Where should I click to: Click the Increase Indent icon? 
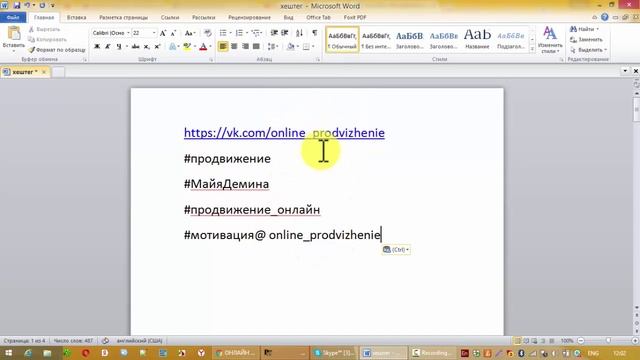[x=284, y=33]
